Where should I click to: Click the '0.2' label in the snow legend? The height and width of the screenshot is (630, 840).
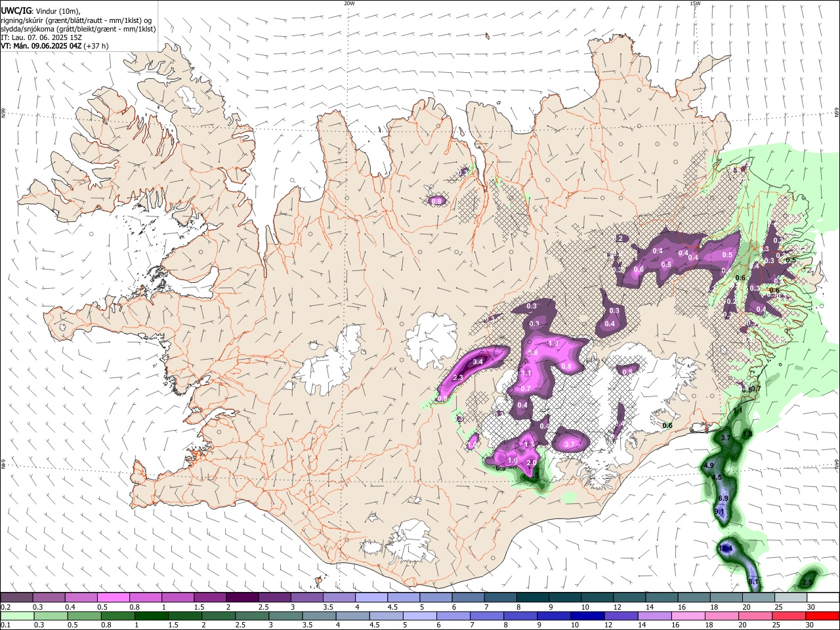point(6,607)
